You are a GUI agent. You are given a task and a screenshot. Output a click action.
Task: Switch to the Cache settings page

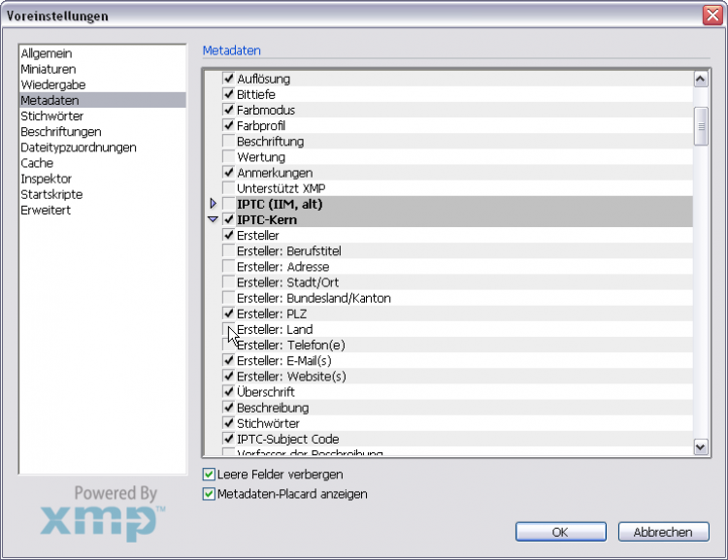click(x=37, y=163)
